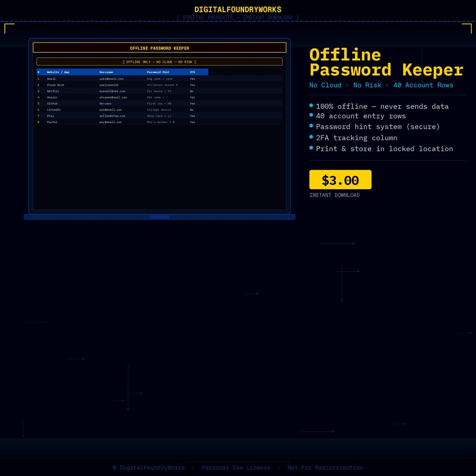The image size is (476, 476).
Task: Click the DIGITALFOUNDRYWORKS brand title
Action: (238, 9)
